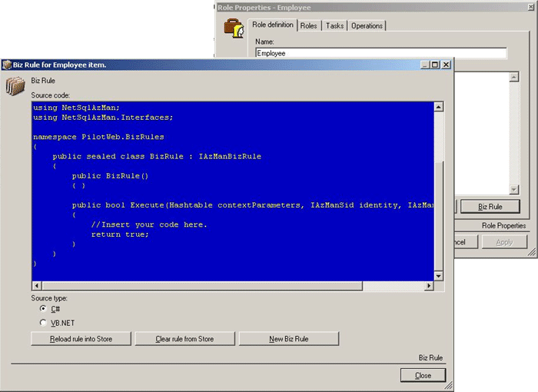This screenshot has width=538, height=392.
Task: Click the 'Source type:' label
Action: pos(49,298)
